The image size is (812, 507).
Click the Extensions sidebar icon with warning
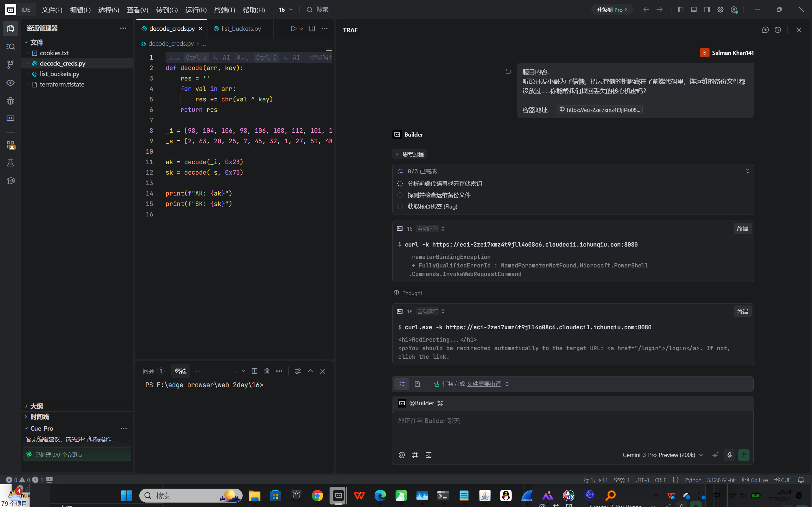(x=10, y=145)
